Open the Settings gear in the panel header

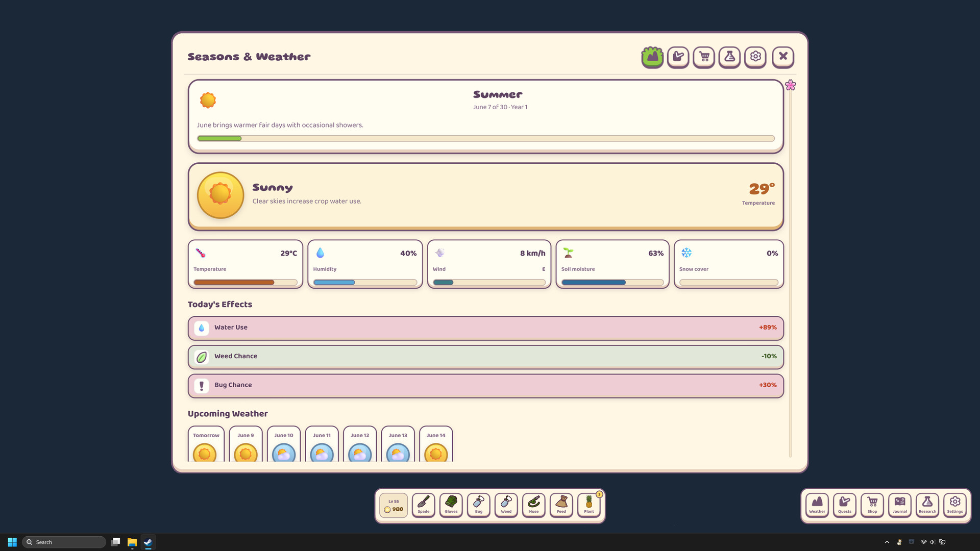[755, 57]
